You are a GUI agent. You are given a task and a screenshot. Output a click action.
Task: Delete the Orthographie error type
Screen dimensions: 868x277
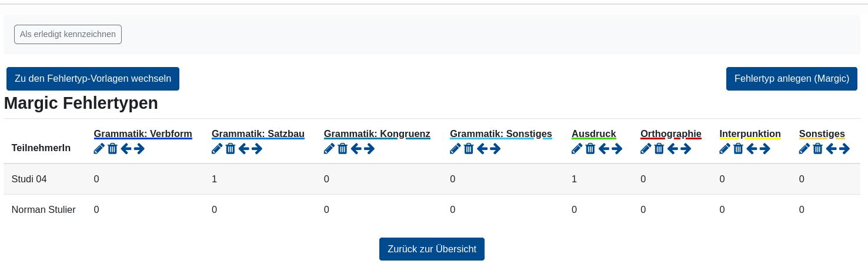tap(659, 149)
